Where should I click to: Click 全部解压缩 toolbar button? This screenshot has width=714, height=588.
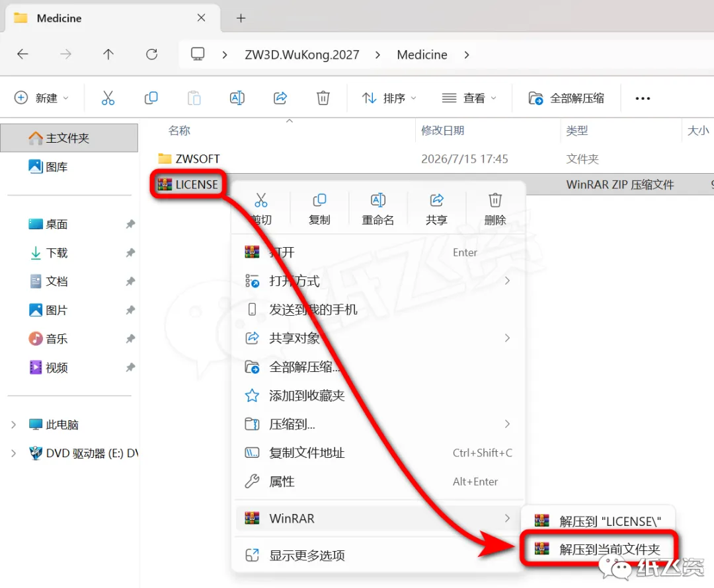566,98
